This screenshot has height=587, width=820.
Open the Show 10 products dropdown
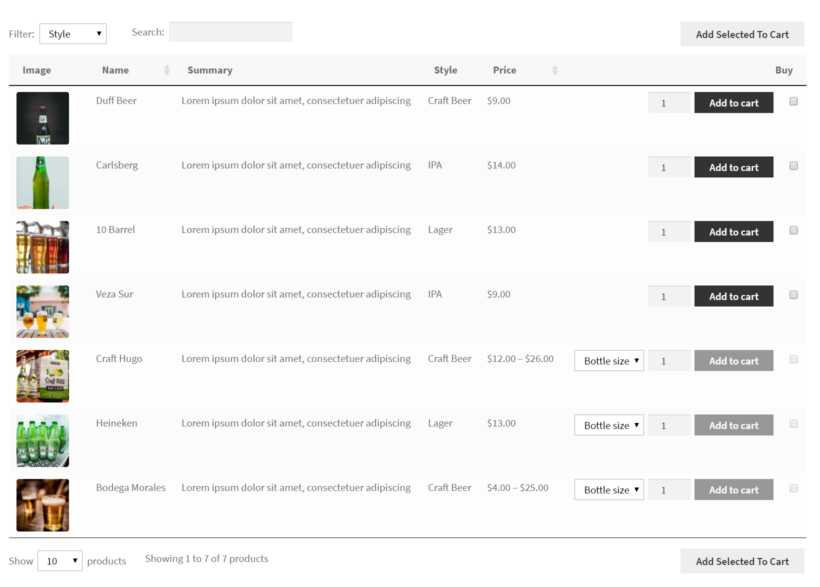tap(59, 561)
